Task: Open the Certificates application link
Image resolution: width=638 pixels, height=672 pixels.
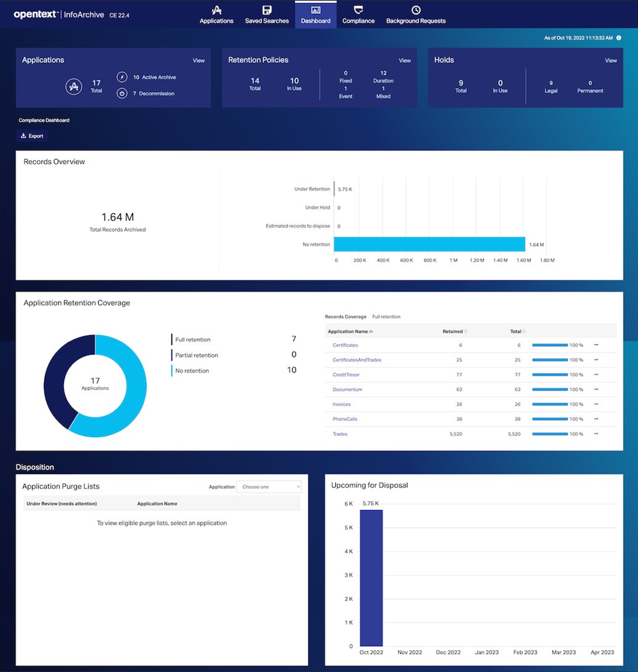Action: tap(345, 345)
